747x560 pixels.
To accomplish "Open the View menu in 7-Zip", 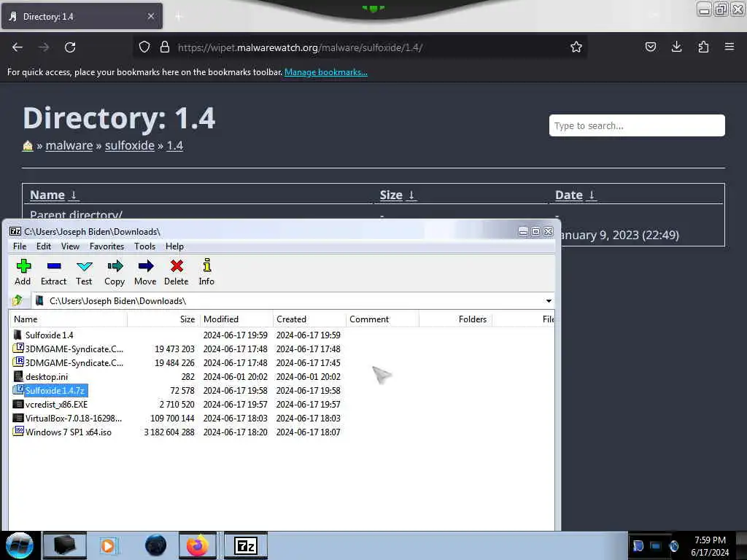I will tap(70, 246).
